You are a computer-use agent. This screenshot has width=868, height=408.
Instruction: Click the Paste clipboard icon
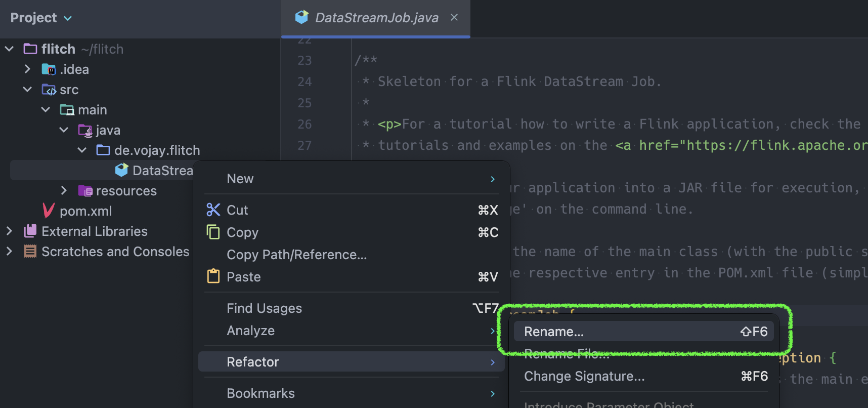pos(213,276)
